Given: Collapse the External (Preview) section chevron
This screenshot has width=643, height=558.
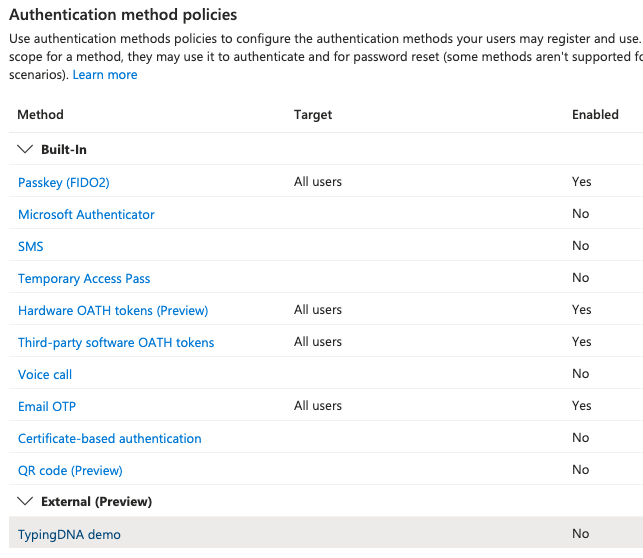Looking at the screenshot, I should pyautogui.click(x=25, y=501).
